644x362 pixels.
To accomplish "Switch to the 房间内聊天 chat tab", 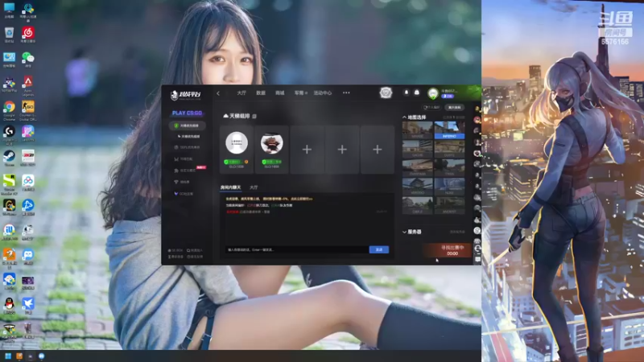I will 230,187.
